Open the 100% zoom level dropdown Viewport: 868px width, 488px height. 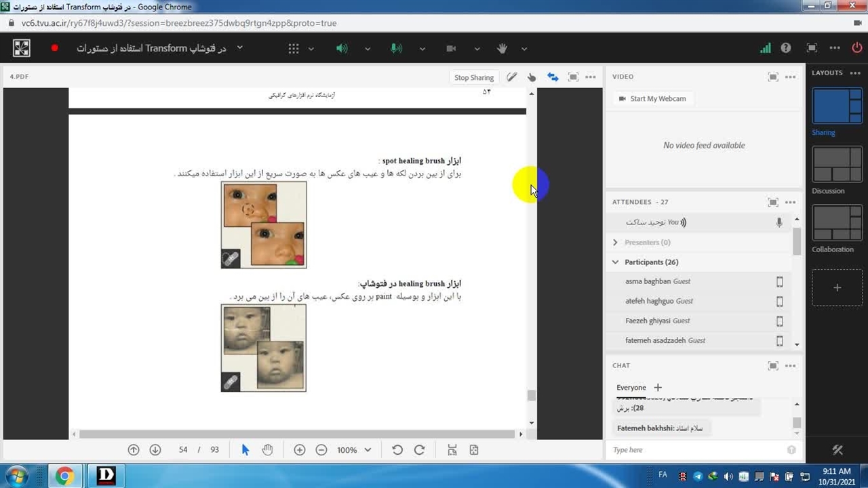tap(355, 450)
